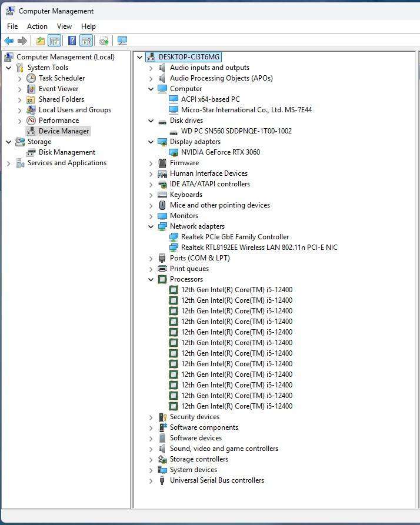
Task: Collapse the Storage node in left tree
Action: point(9,142)
